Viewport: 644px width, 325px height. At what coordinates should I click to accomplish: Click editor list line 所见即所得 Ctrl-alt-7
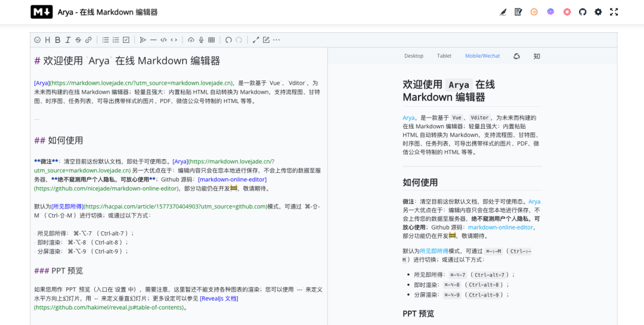coord(84,233)
